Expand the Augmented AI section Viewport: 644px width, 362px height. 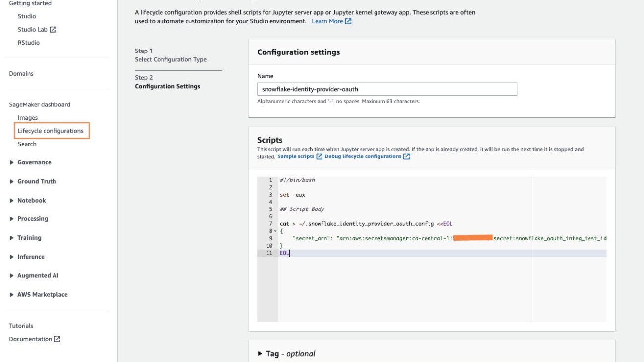coord(12,275)
